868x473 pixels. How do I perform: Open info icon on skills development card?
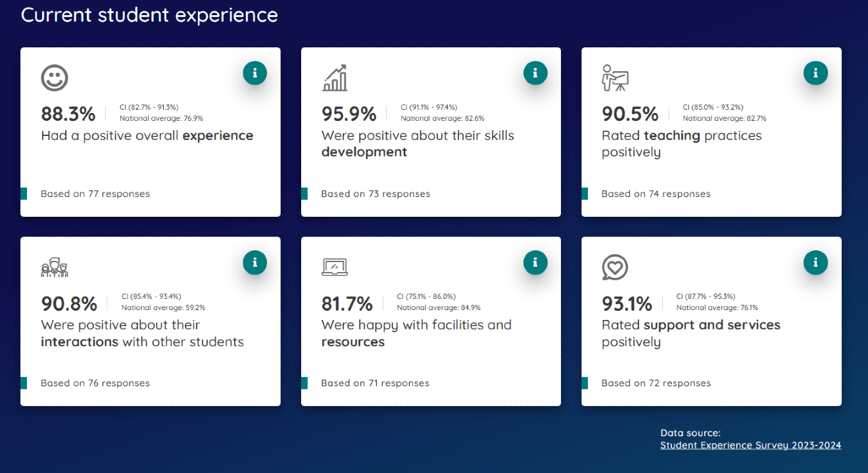(535, 73)
